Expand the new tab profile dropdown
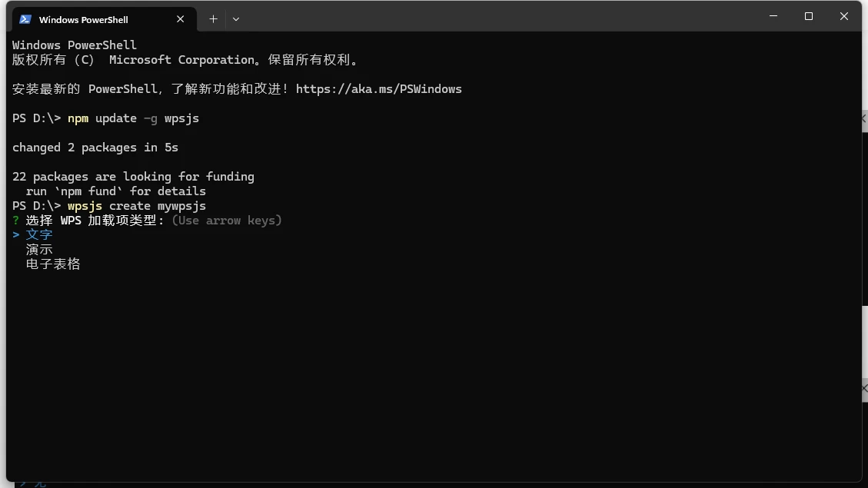Image resolution: width=868 pixels, height=488 pixels. tap(236, 19)
